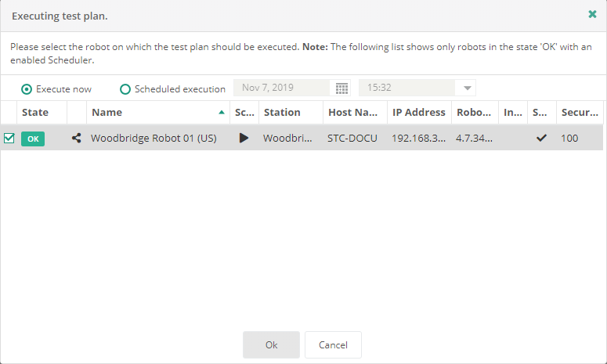Sort by the Sc... column header

244,112
